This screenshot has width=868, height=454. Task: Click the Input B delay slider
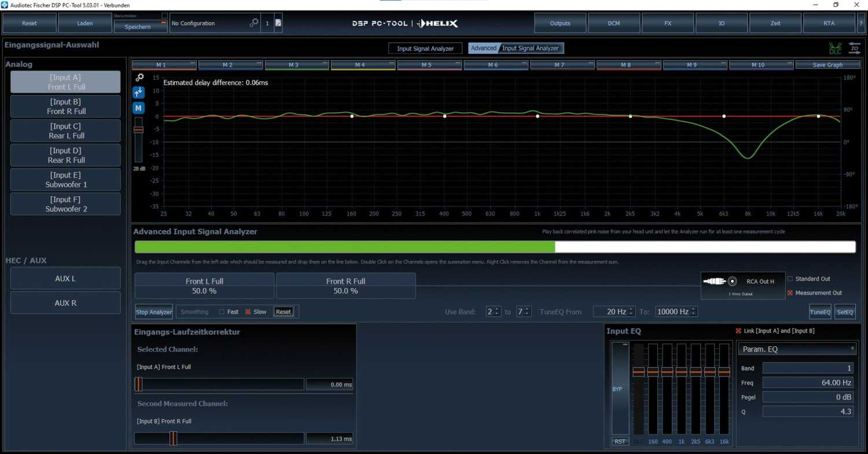tap(219, 438)
